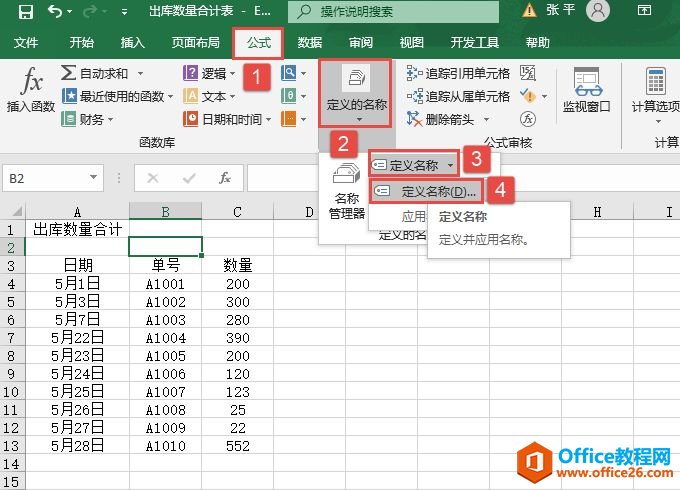Viewport: 680px width, 490px height.
Task: Click the 定义的名称 group button
Action: pos(356,93)
